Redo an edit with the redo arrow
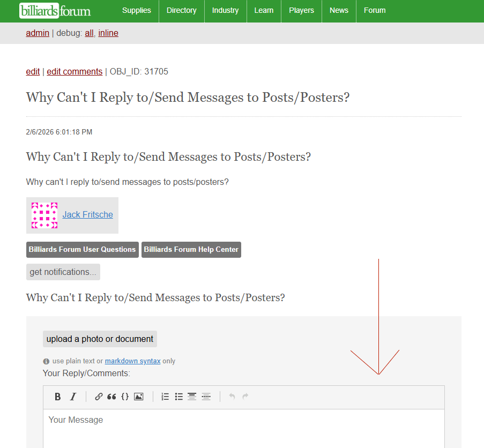Screen dimensions: 484x448 (x=245, y=396)
